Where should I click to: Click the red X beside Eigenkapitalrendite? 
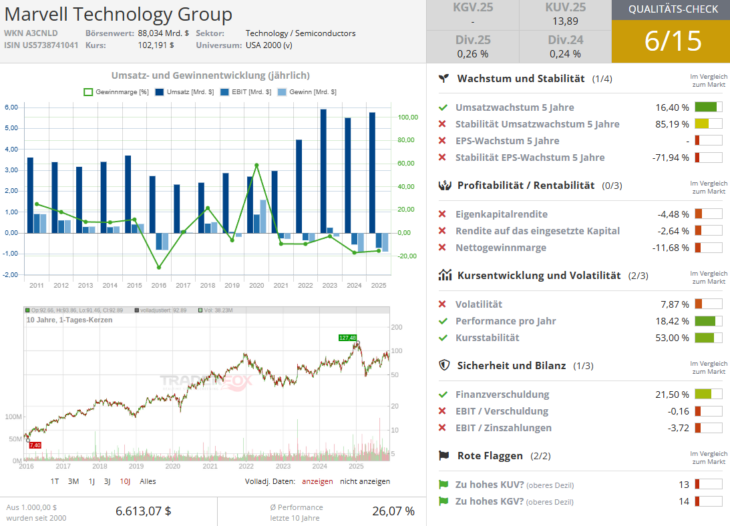[442, 214]
